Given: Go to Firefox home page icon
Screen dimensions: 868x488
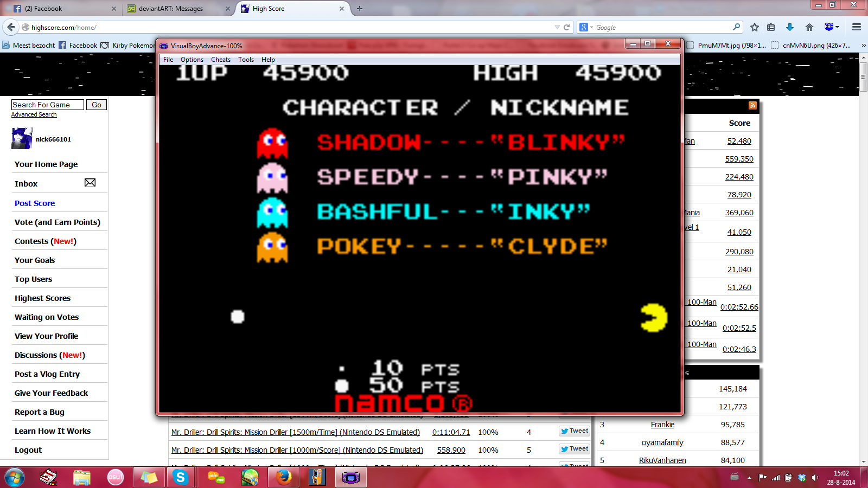Looking at the screenshot, I should point(809,27).
